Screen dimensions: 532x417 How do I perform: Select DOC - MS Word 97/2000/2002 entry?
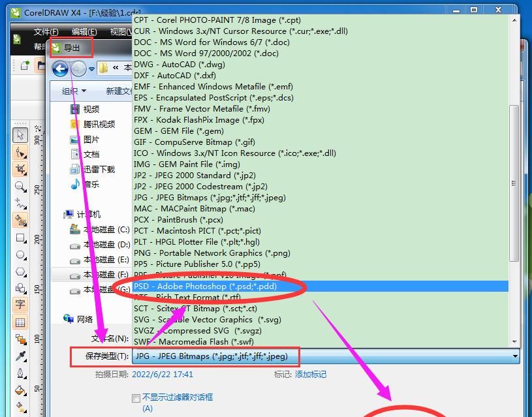click(x=321, y=54)
